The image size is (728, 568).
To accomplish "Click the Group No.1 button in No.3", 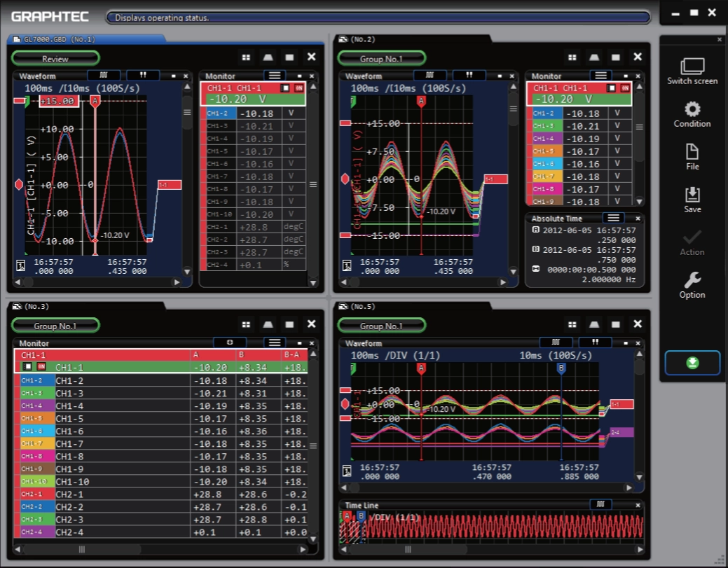I will click(x=55, y=326).
